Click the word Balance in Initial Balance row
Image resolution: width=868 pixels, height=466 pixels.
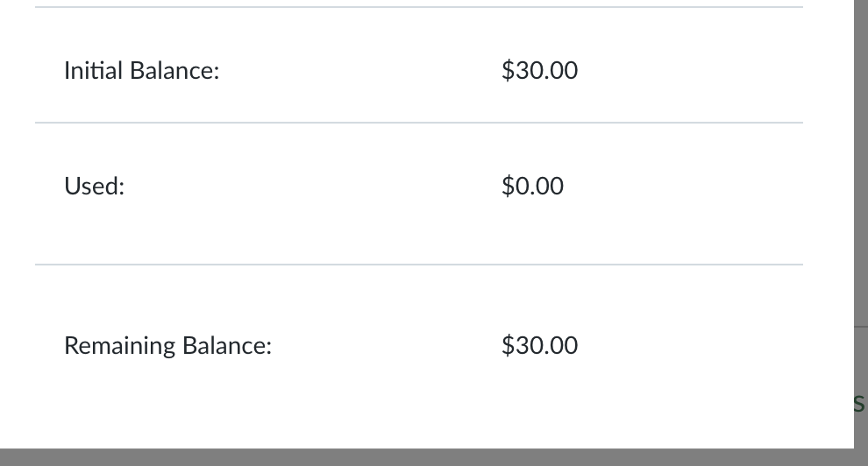click(x=174, y=71)
